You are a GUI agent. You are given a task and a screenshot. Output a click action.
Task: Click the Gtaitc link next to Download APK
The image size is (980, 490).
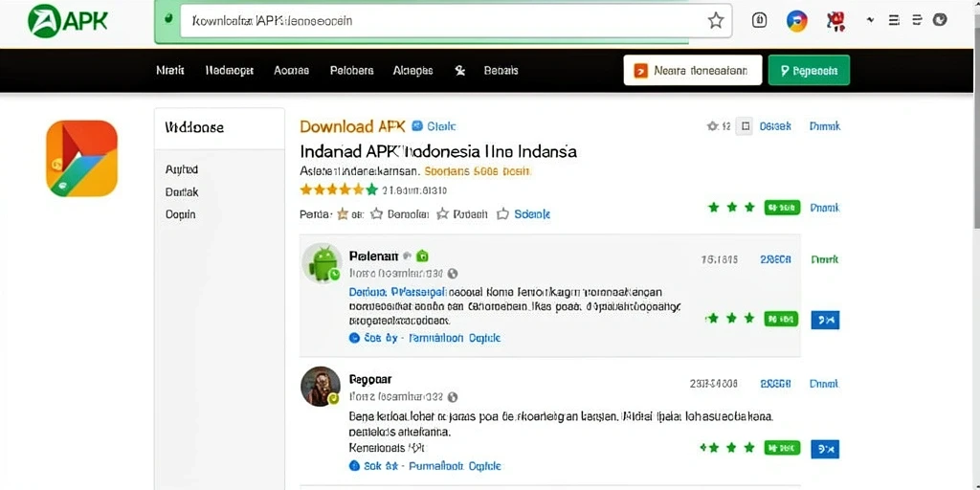pos(442,126)
